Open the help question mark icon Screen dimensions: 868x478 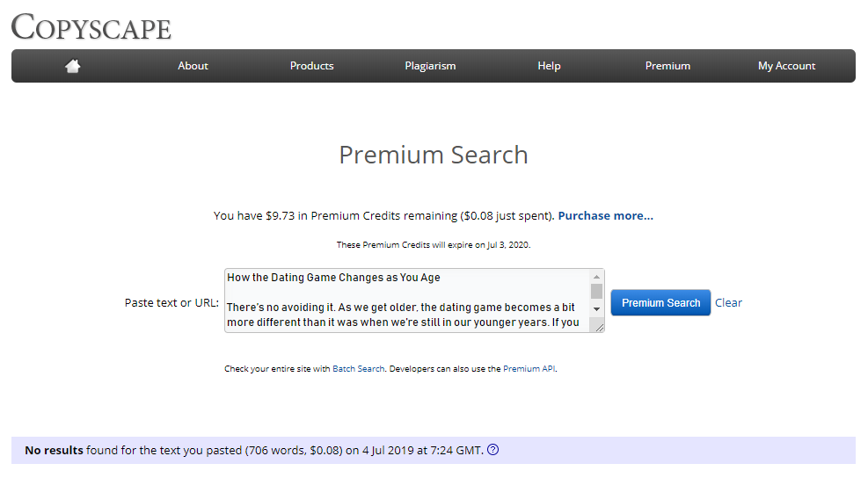coord(492,450)
